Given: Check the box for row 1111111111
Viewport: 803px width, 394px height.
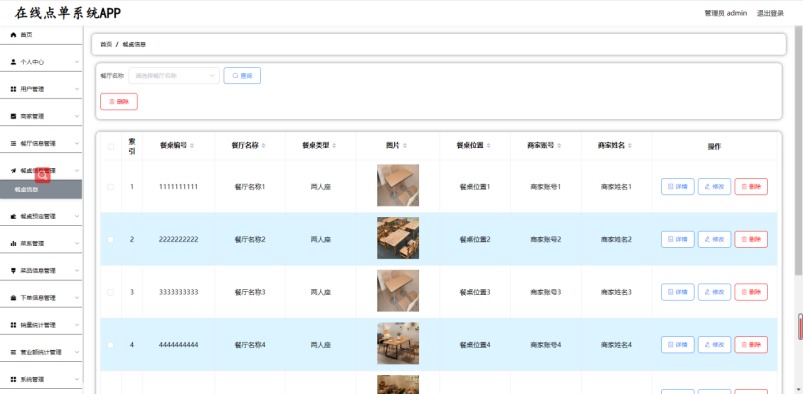Looking at the screenshot, I should pyautogui.click(x=111, y=186).
